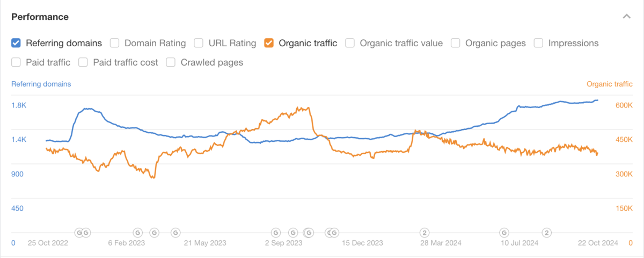644x258 pixels.
Task: Click the Google update marker above 10 Jul 2024
Action: tap(504, 233)
